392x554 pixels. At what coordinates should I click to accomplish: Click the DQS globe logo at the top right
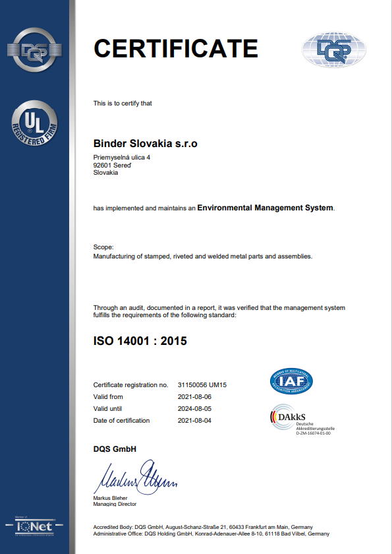(x=334, y=50)
